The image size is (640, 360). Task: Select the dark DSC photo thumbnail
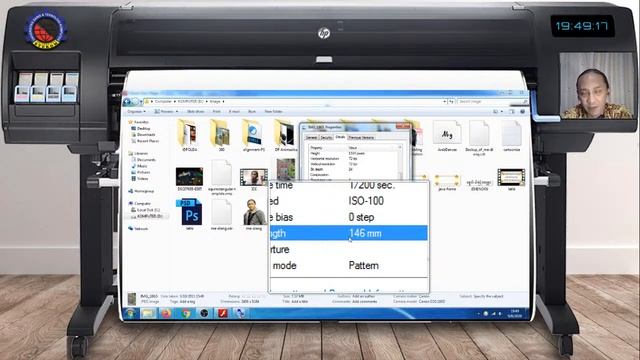189,176
